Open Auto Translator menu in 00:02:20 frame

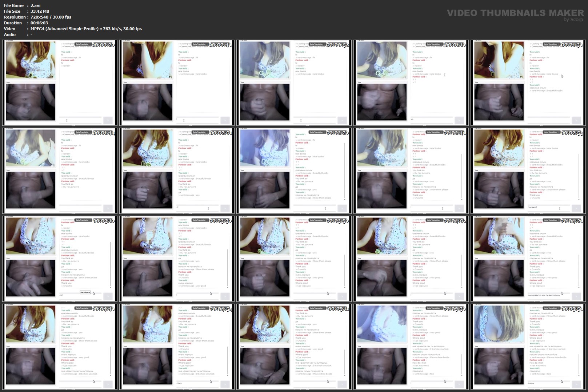coord(317,132)
